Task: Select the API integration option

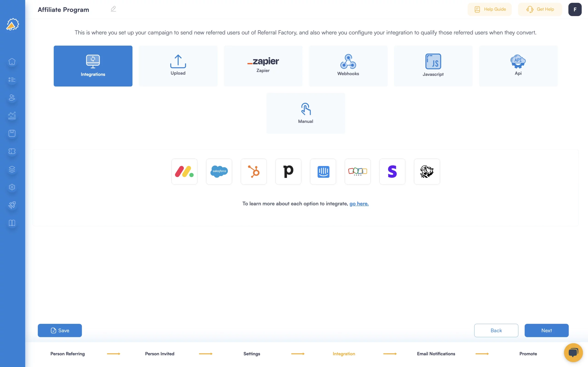Action: [518, 66]
